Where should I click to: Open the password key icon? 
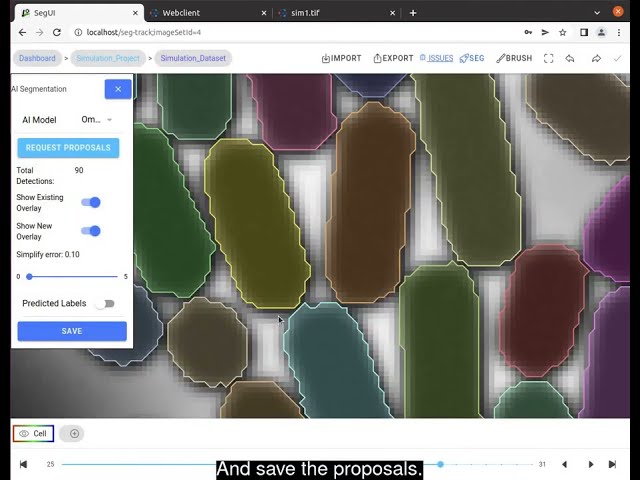tap(528, 32)
